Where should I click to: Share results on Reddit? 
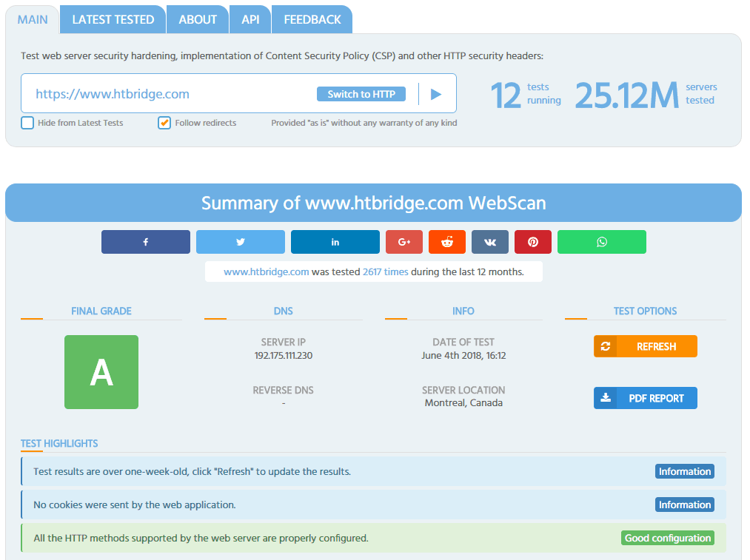[447, 242]
